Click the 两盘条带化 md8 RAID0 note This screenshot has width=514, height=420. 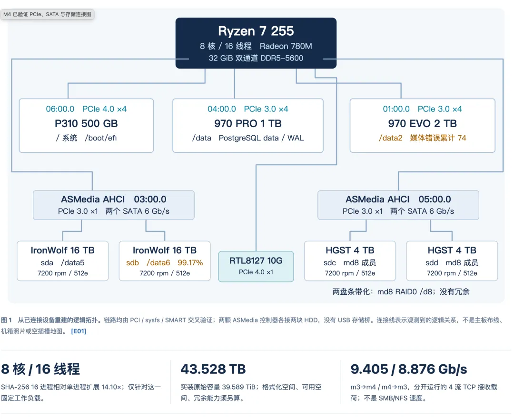click(401, 292)
